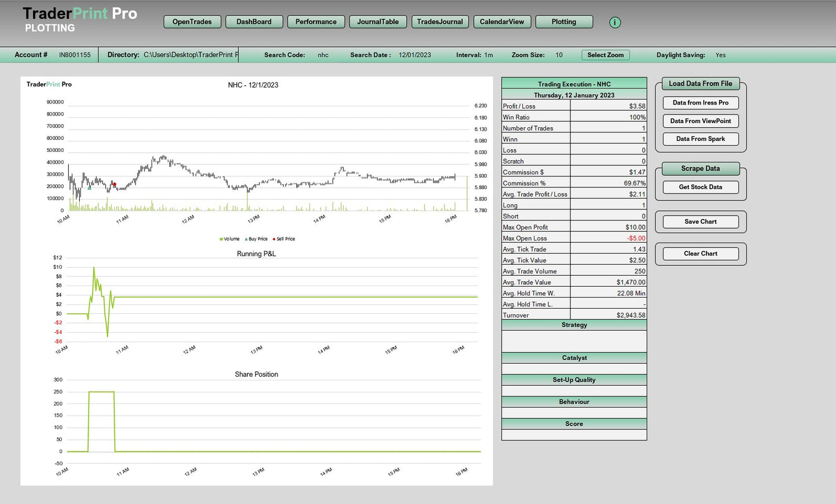Click the Scrape Data section header
The height and width of the screenshot is (504, 836).
point(701,169)
